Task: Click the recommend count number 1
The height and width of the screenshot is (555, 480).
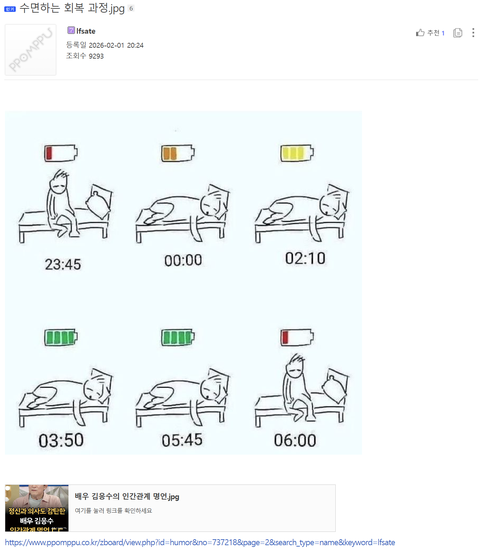Action: tap(443, 33)
